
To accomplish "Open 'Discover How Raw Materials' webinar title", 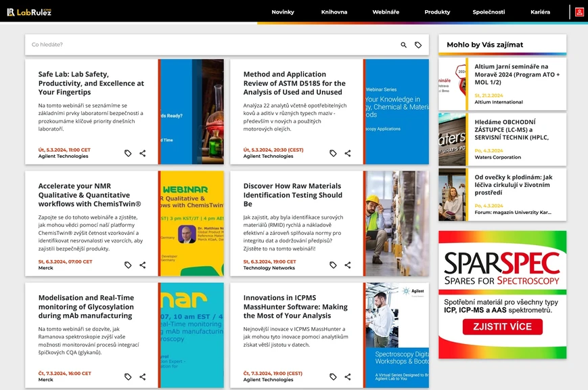I will 293,195.
